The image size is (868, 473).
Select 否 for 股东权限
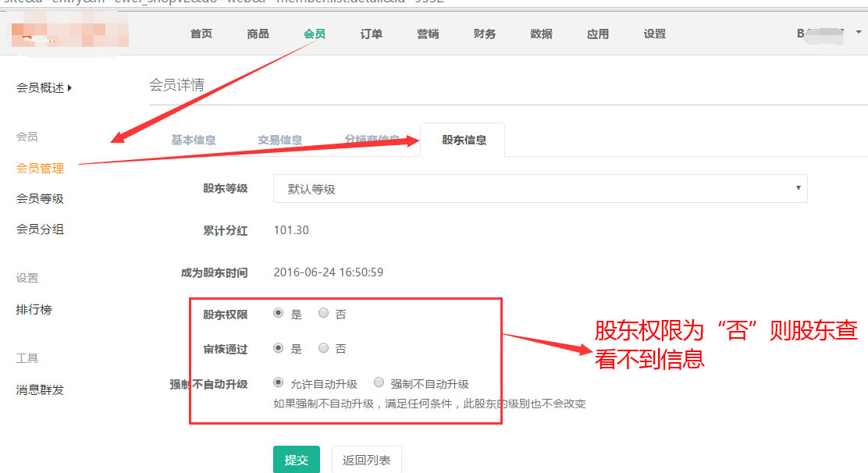(324, 314)
